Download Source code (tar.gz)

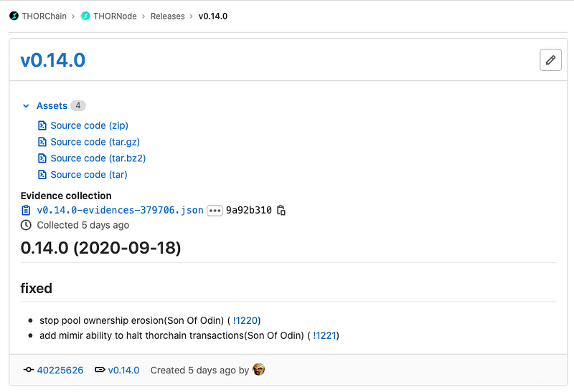tap(95, 142)
